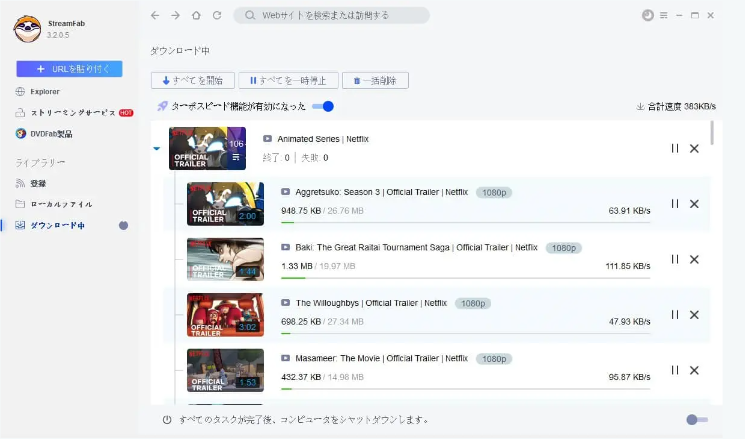Click the Aggretsuko trailer thumbnail

pos(225,204)
